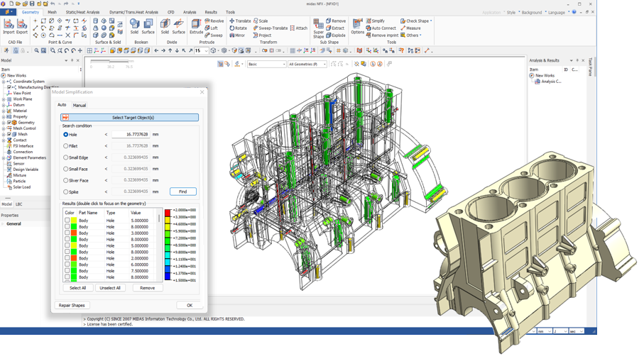Screen dimensions: 644x361
Task: Click the Hole size value input field
Action: 131,135
